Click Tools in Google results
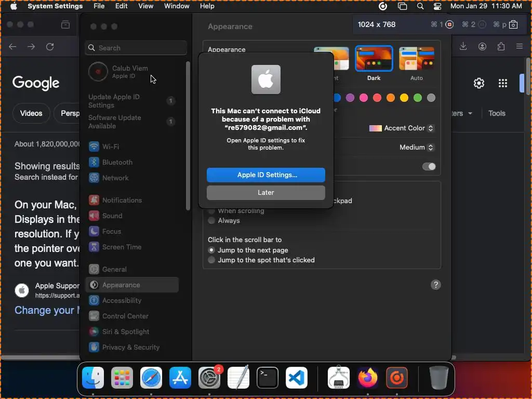The width and height of the screenshot is (532, 399). [497, 113]
